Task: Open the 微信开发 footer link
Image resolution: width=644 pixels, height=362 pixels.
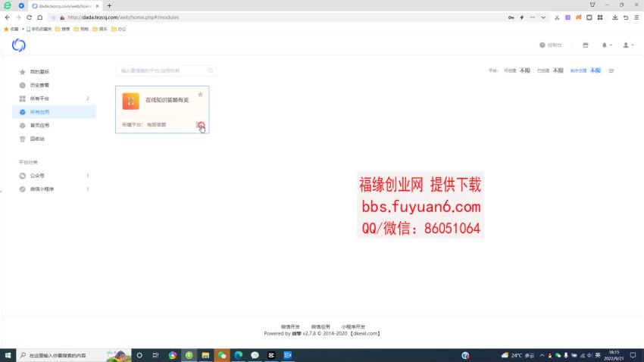Action: 290,326
